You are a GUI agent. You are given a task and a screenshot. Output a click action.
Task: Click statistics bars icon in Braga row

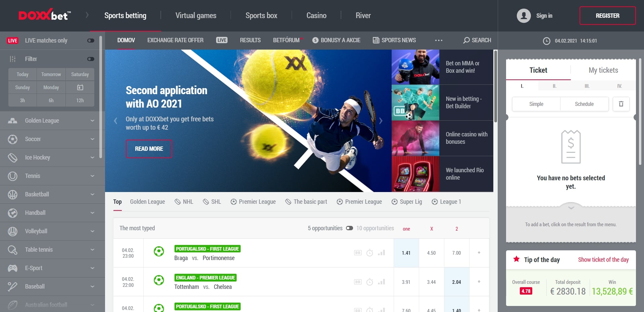click(381, 253)
